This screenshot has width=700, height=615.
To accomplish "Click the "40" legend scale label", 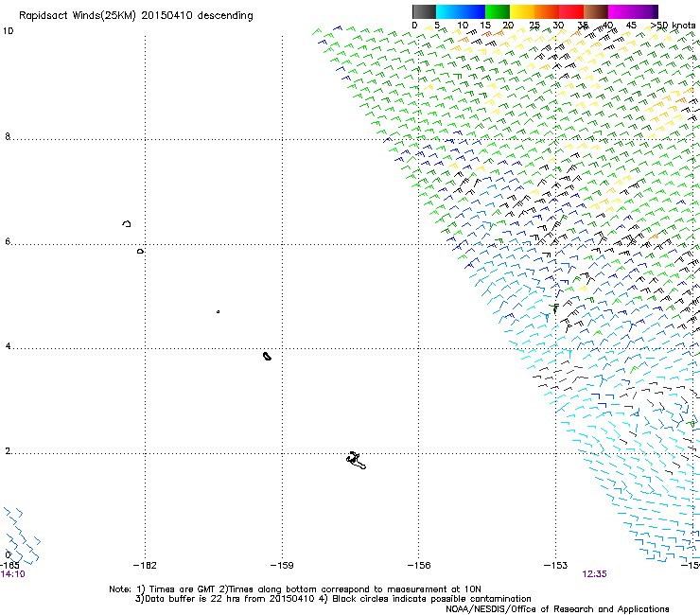I will point(607,26).
